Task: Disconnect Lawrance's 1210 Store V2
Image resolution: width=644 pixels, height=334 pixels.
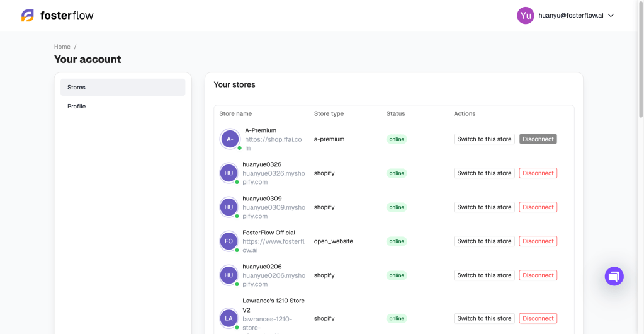Action: [538, 318]
